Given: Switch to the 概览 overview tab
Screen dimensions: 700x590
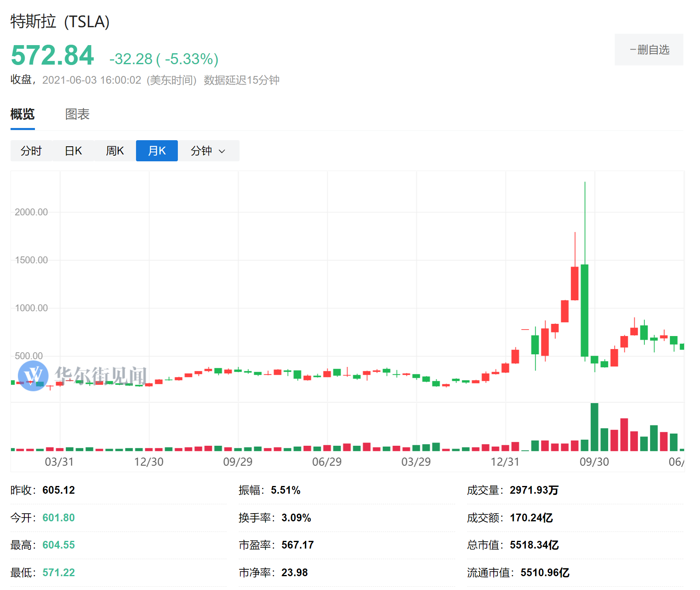Looking at the screenshot, I should (22, 114).
